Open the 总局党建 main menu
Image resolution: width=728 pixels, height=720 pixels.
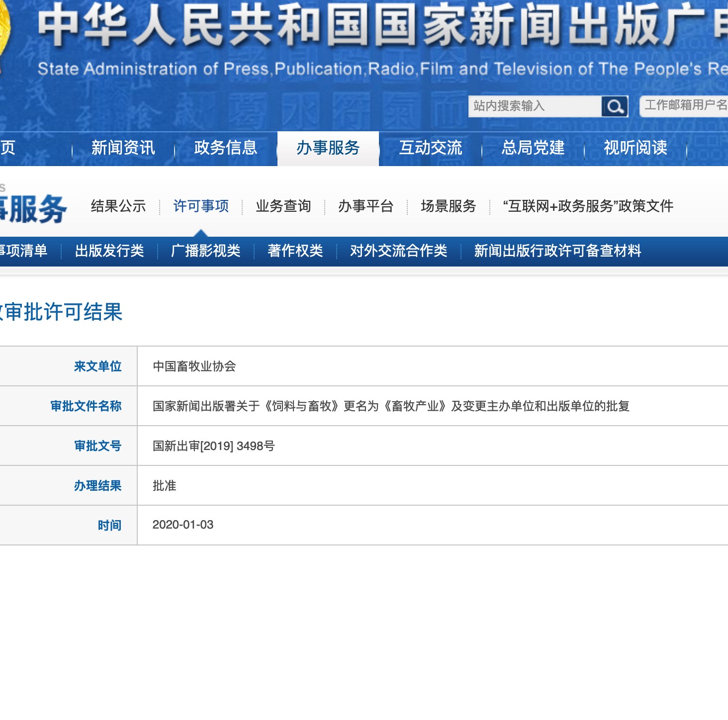[x=533, y=148]
